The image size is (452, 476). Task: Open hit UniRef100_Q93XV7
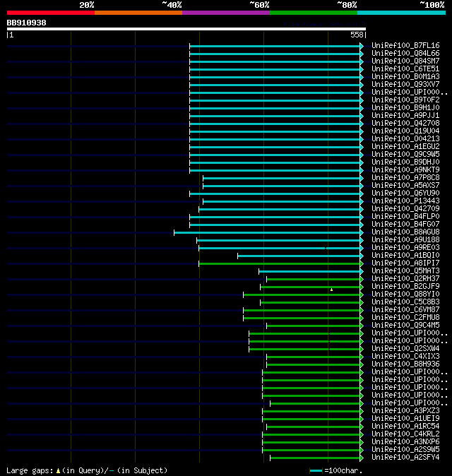tap(405, 84)
